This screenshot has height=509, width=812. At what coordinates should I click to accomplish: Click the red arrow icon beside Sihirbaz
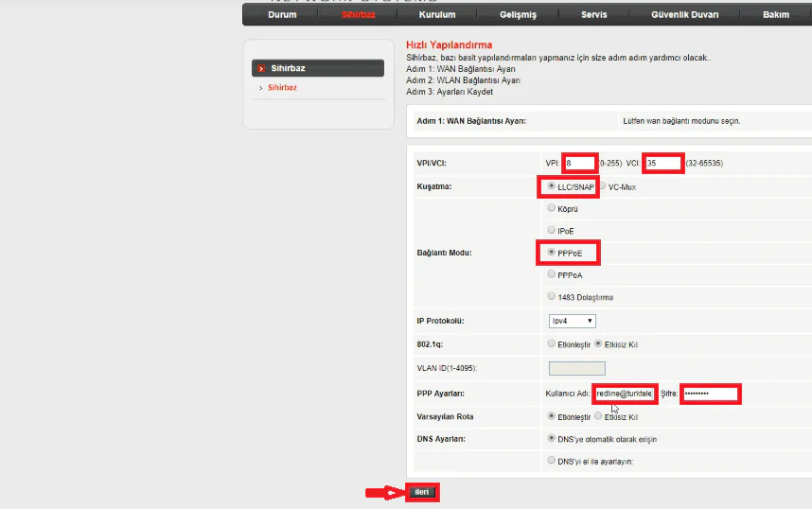[x=261, y=68]
